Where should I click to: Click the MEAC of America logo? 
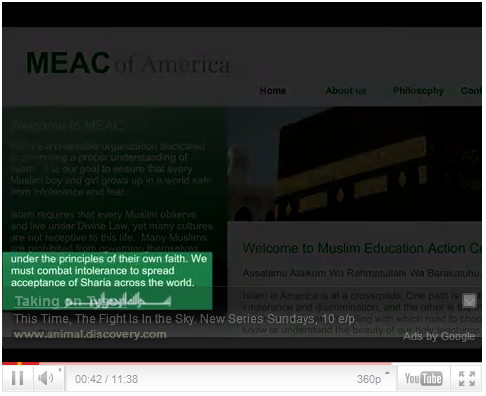coord(128,63)
